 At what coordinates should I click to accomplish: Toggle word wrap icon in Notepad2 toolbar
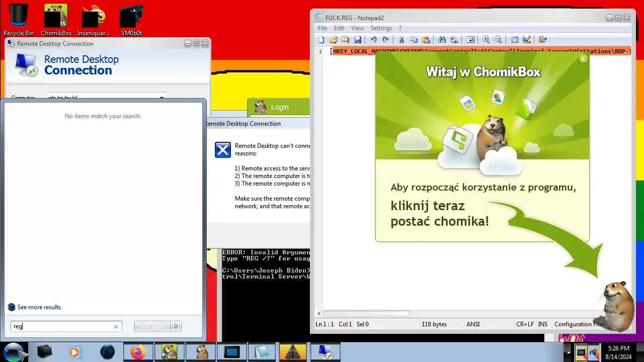(470, 40)
